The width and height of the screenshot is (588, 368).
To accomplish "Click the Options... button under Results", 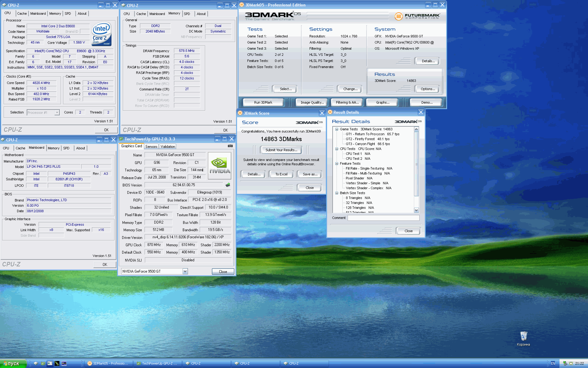I will [428, 89].
